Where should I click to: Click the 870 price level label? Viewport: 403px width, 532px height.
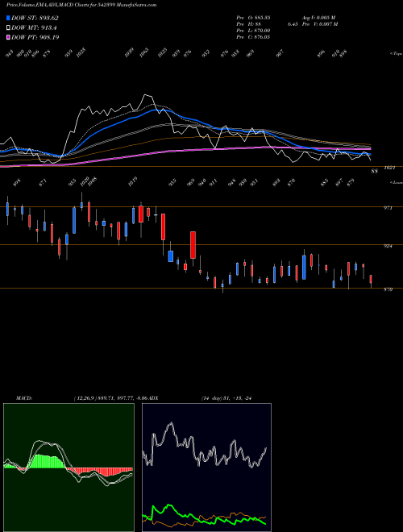point(388,289)
